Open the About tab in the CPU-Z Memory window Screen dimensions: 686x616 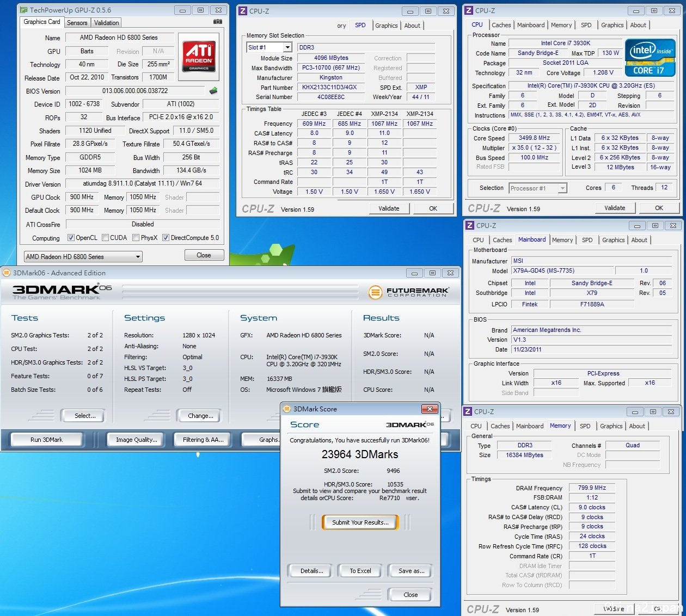pos(637,426)
